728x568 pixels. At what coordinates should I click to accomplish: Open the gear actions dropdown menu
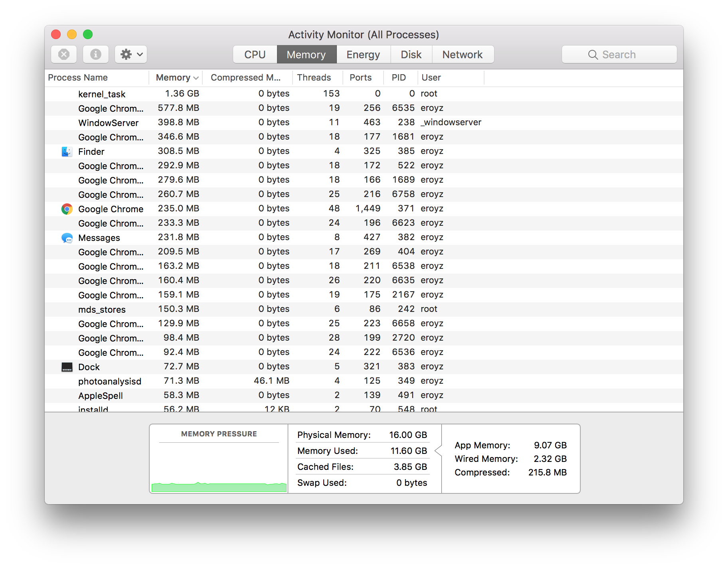click(131, 54)
